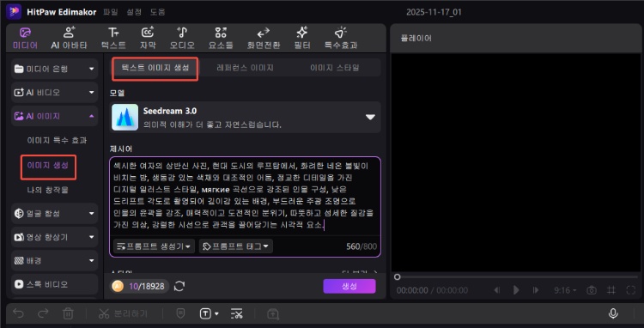The height and width of the screenshot is (328, 644).
Task: Open the 파일 menu
Action: 112,12
